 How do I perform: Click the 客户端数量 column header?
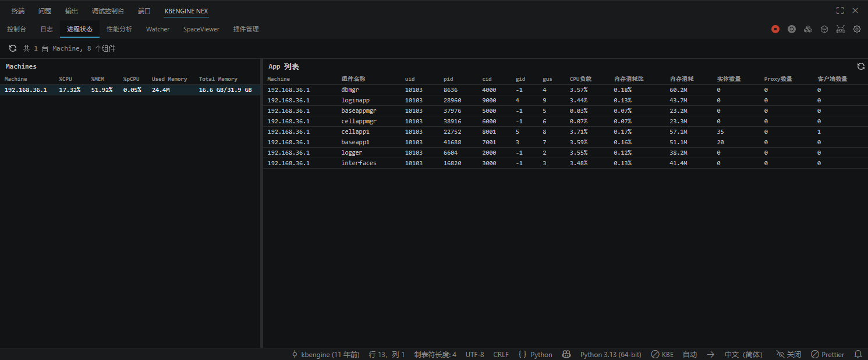tap(832, 79)
